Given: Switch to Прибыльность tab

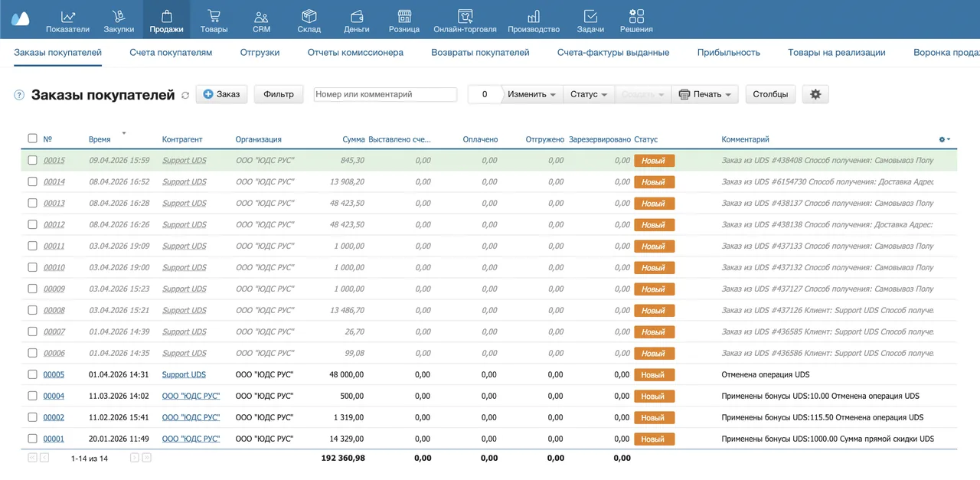Looking at the screenshot, I should tap(729, 53).
